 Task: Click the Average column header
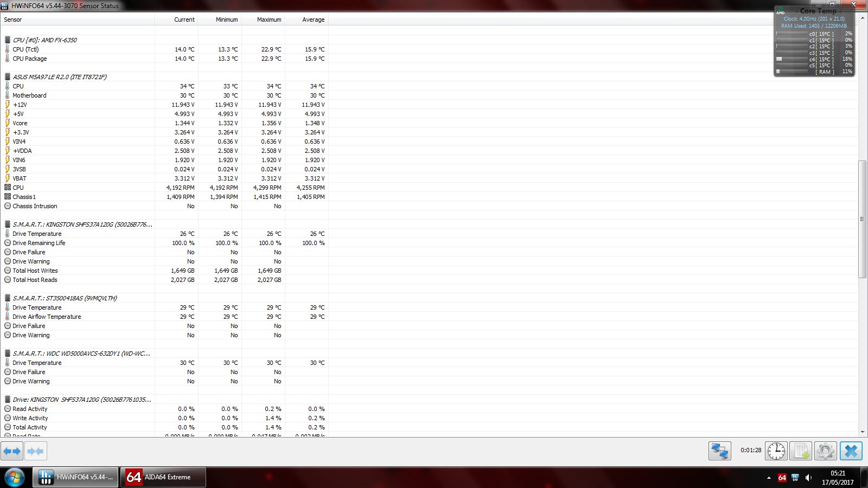[x=307, y=20]
